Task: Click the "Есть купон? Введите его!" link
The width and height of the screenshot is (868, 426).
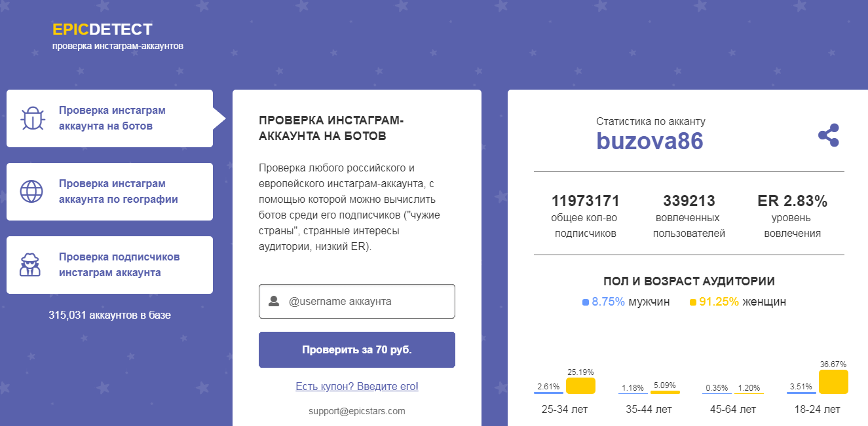Action: point(357,386)
